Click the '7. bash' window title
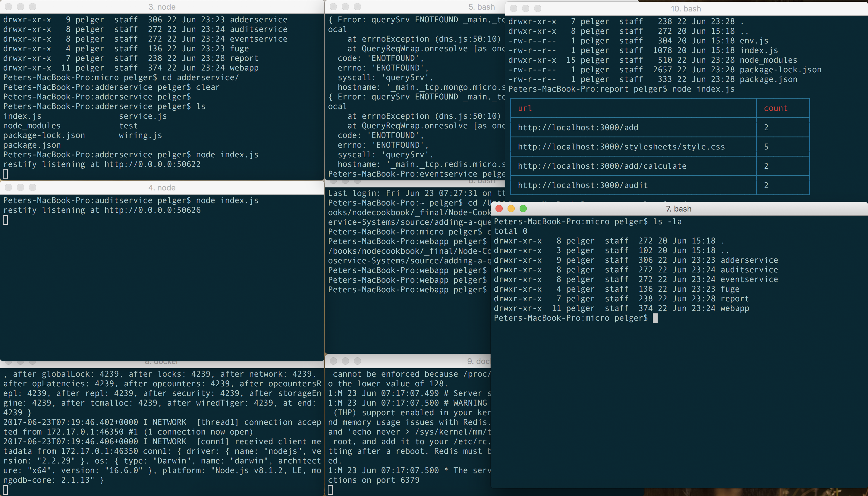868x496 pixels. tap(678, 209)
